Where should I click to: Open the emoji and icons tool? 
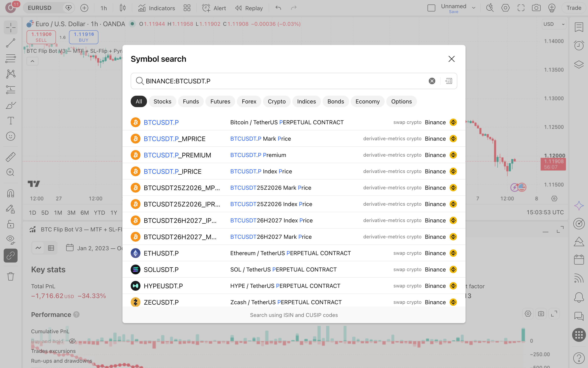click(10, 136)
